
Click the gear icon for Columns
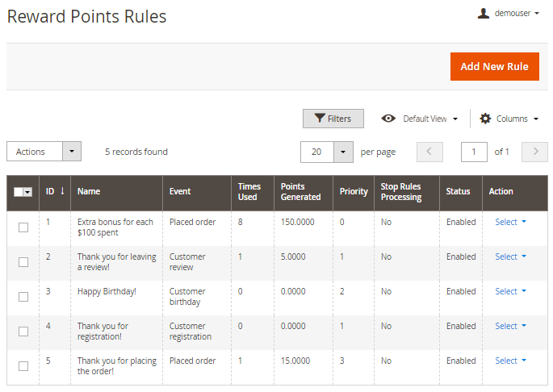(x=485, y=119)
